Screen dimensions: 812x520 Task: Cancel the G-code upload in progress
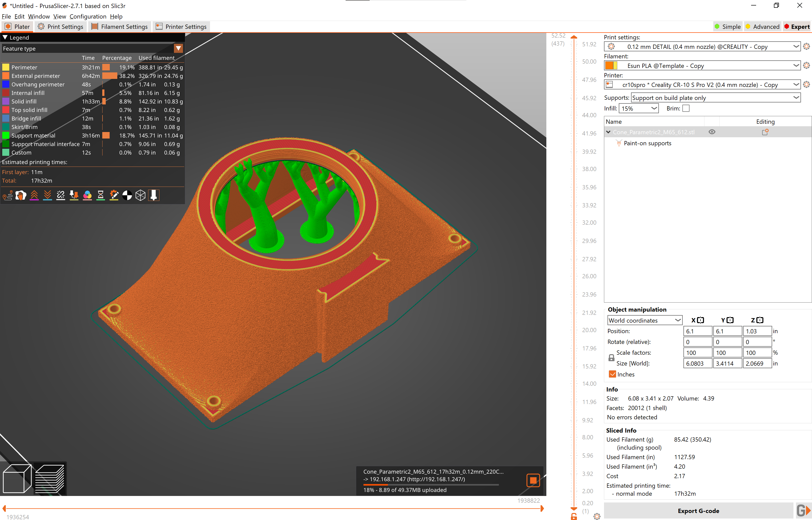click(x=533, y=480)
